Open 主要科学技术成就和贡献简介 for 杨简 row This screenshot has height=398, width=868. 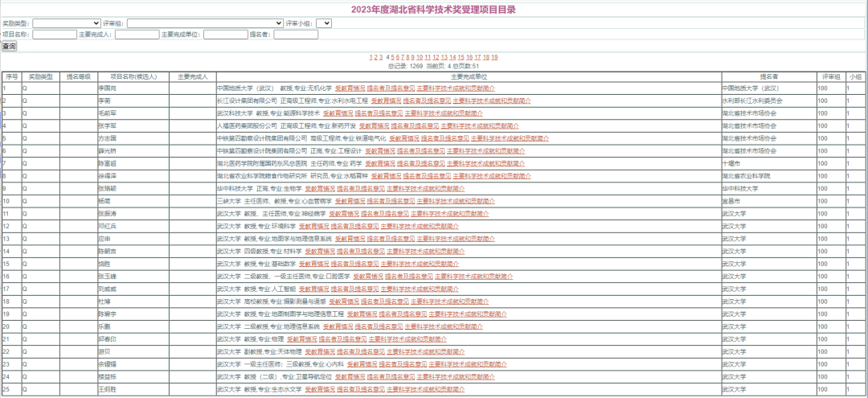coord(456,201)
